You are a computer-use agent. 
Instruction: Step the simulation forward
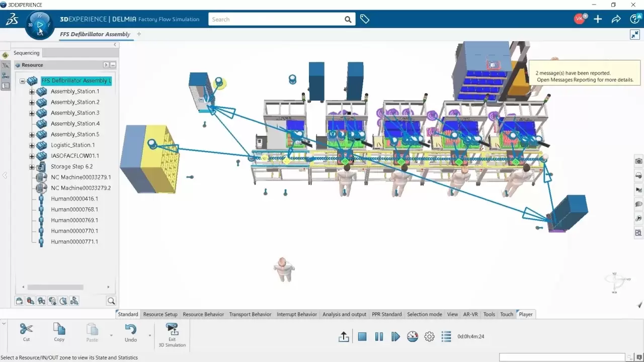(395, 337)
